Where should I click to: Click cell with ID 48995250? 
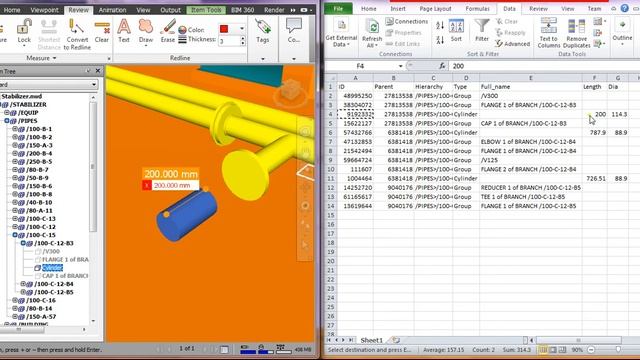[356, 96]
